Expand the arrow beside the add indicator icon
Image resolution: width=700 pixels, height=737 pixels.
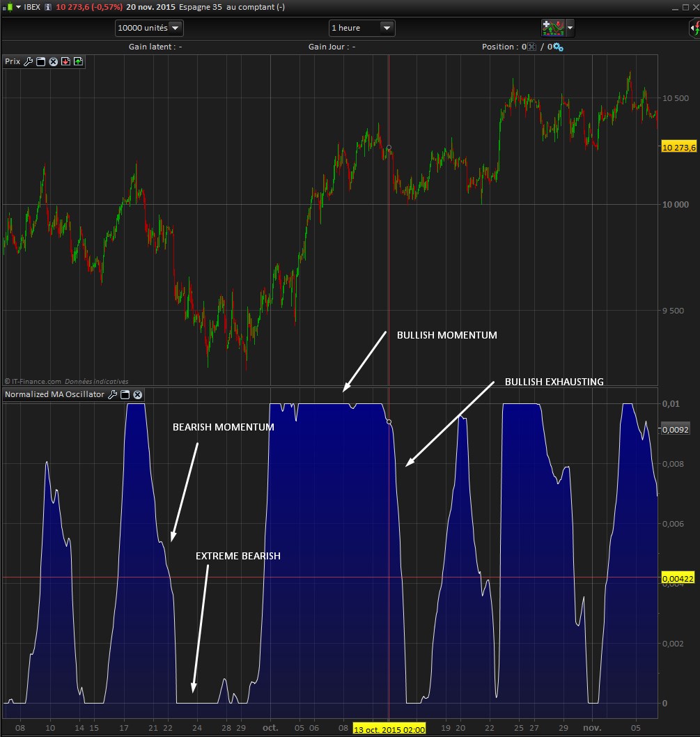pos(570,28)
